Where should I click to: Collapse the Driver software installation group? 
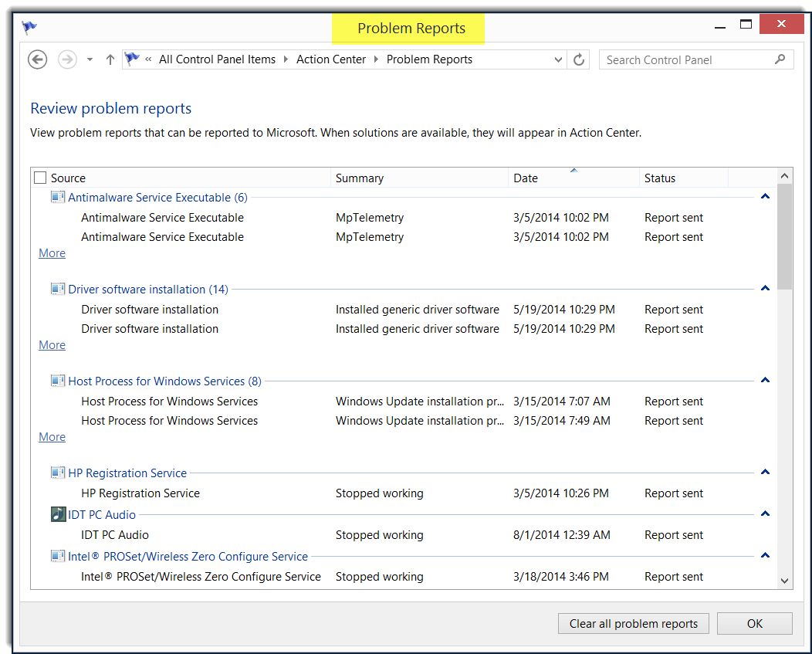[765, 288]
